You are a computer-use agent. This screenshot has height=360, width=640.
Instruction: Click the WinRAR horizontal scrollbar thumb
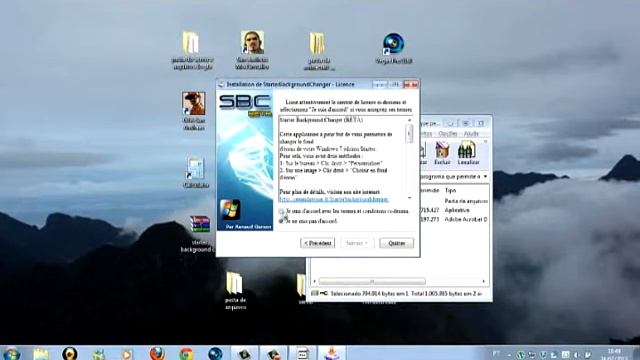tap(372, 281)
